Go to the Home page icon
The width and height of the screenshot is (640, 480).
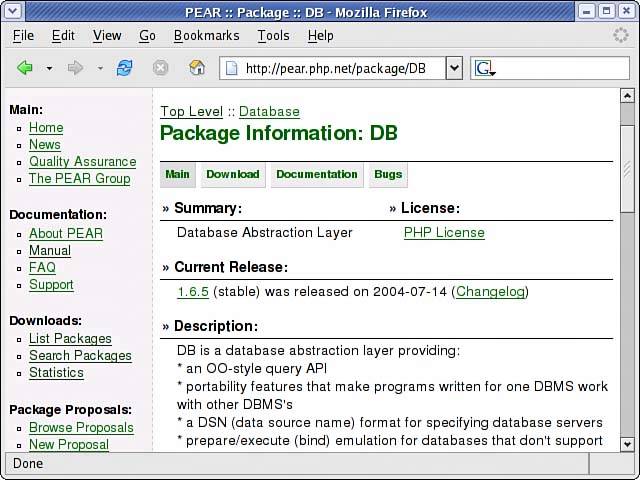click(x=197, y=68)
